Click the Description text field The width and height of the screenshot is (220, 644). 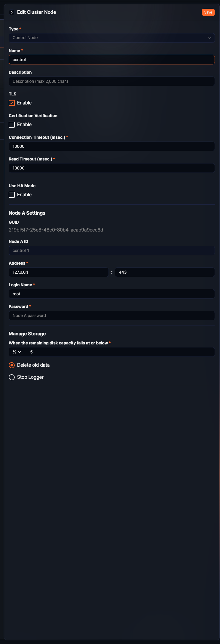click(x=112, y=81)
